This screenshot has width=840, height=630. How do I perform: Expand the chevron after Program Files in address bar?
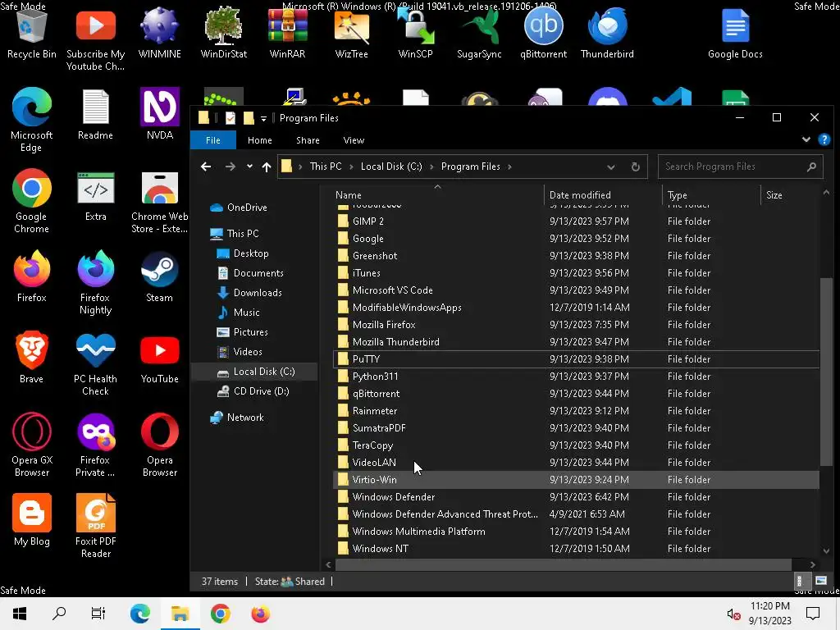click(x=509, y=167)
